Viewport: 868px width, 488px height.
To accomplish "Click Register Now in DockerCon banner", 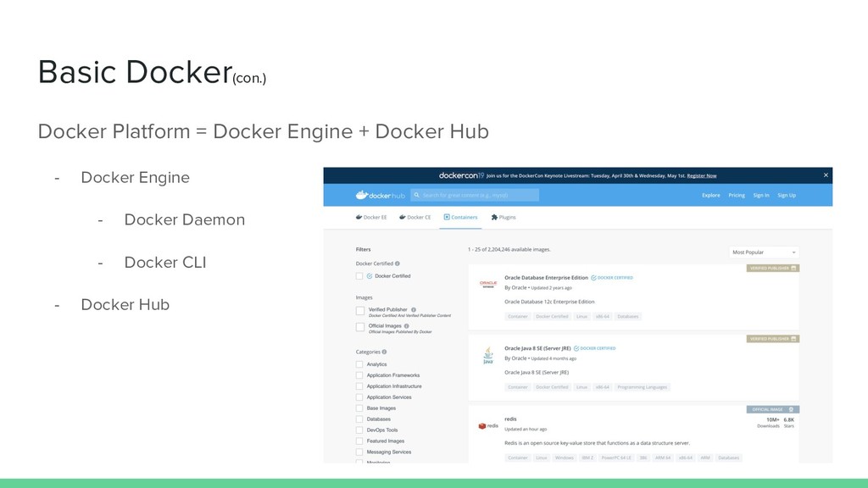I will 701,176.
